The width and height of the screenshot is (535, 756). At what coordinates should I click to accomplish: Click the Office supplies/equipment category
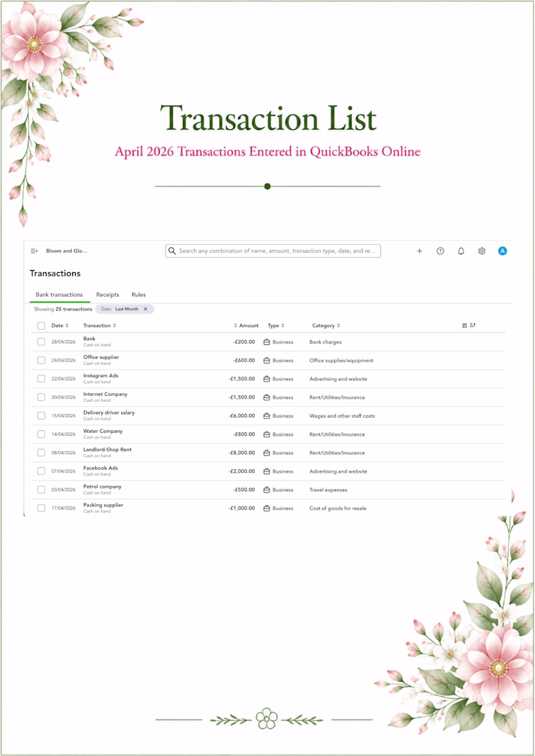(341, 360)
